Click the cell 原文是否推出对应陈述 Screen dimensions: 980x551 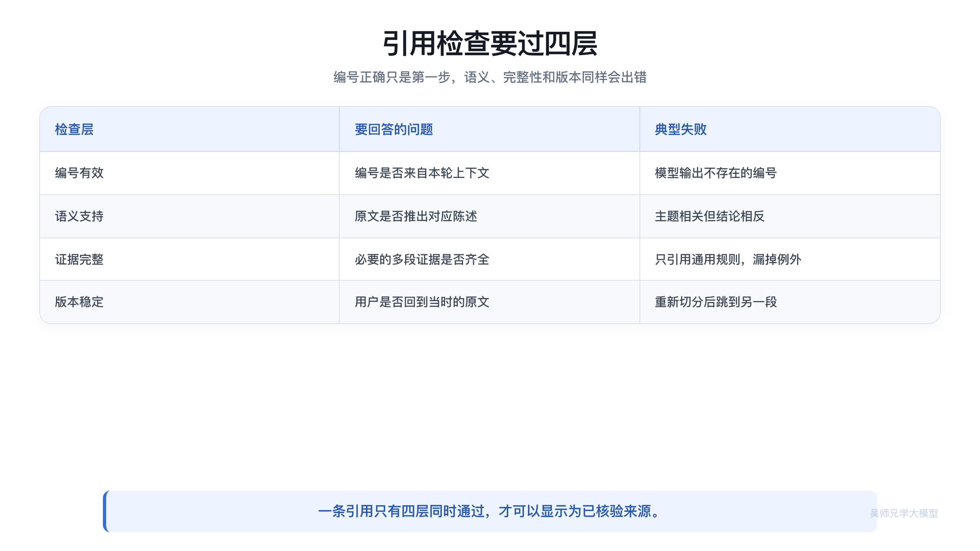(x=490, y=216)
